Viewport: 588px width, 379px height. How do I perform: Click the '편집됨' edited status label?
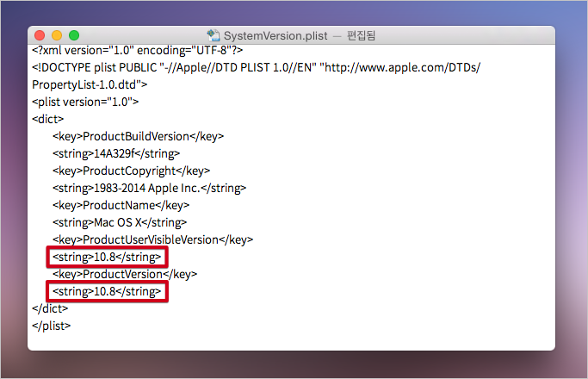(361, 35)
